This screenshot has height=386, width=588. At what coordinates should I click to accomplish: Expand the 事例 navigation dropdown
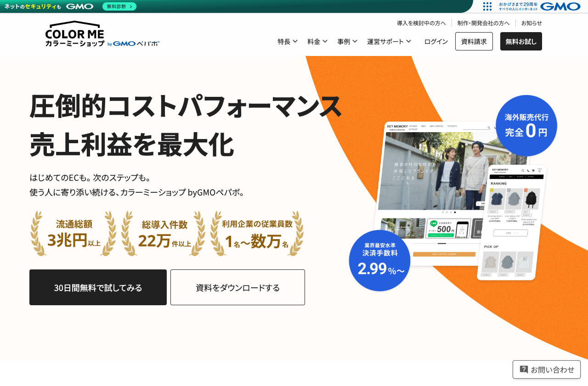347,41
